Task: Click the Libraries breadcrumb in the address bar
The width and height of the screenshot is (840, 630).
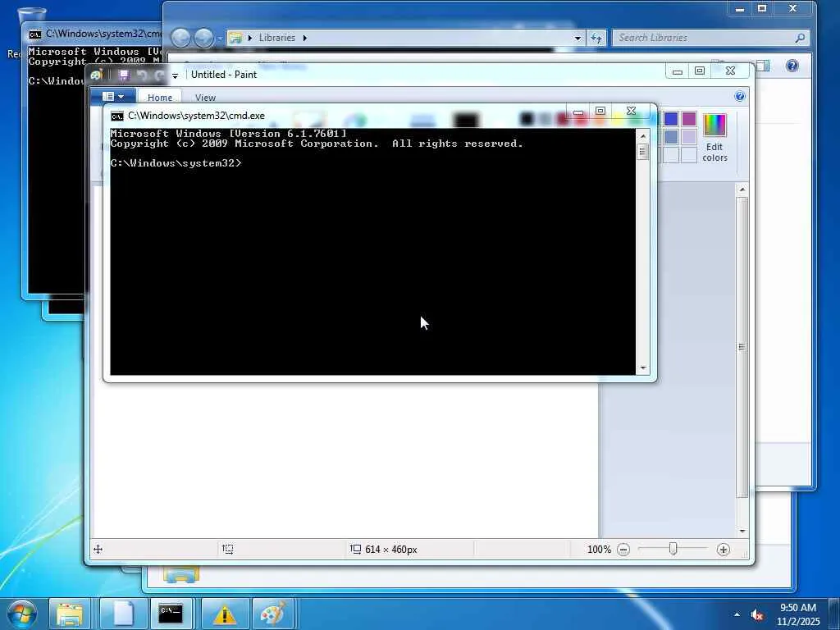Action: click(x=277, y=38)
